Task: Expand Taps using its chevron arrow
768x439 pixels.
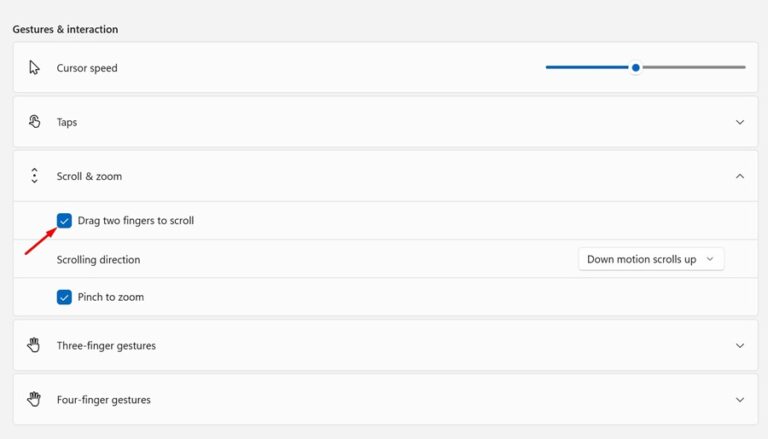Action: [740, 122]
